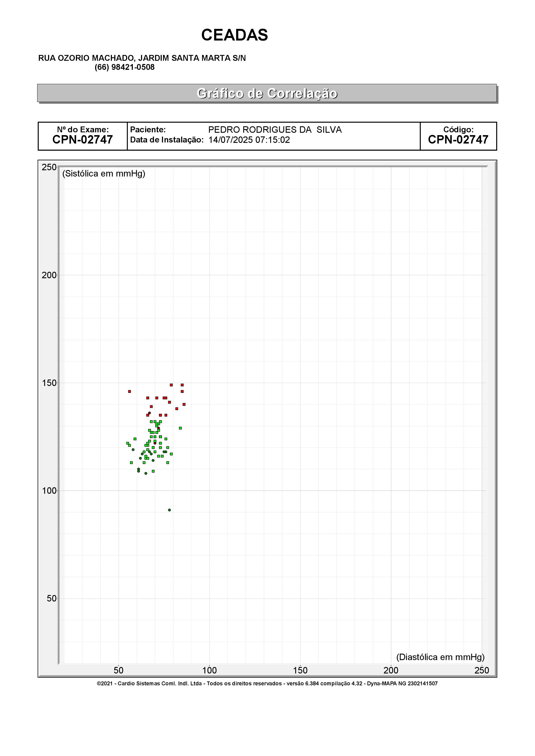Click the 200 tick on systolic axis

49,275
